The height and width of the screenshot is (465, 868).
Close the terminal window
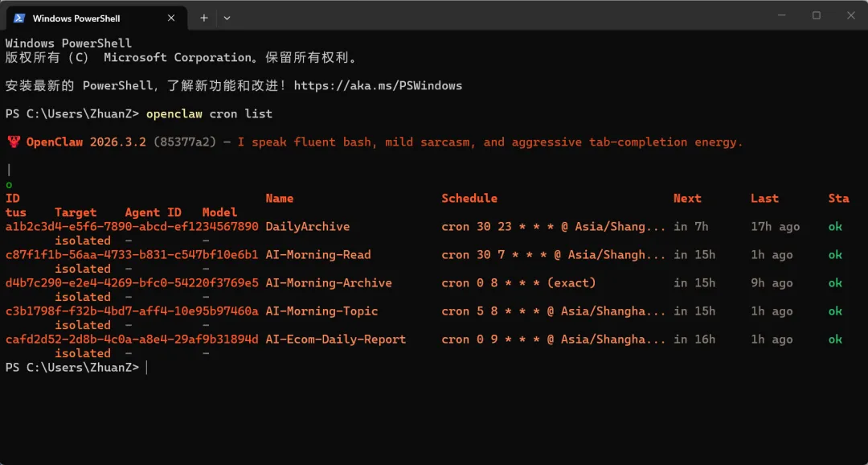click(x=851, y=15)
